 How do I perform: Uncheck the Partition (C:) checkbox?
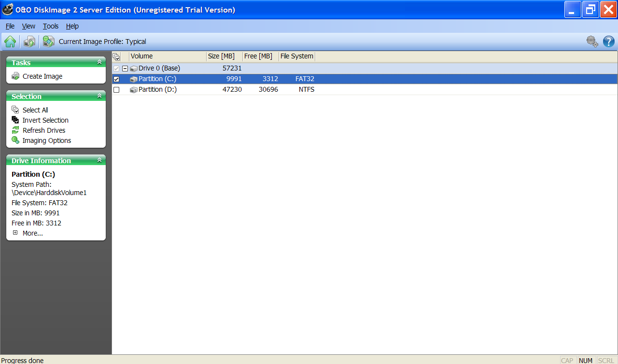116,79
